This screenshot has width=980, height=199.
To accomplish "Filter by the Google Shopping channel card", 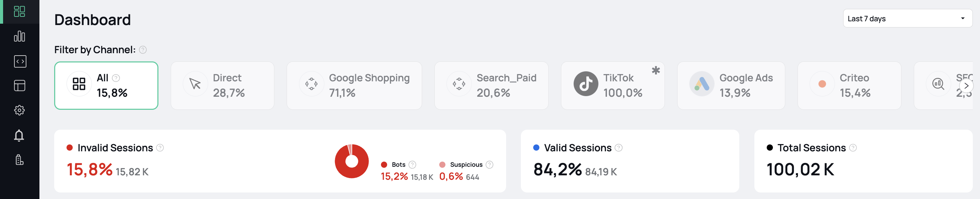I will [354, 86].
